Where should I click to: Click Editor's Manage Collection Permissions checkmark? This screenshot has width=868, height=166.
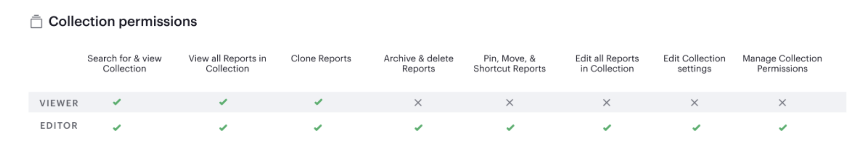[x=783, y=128]
